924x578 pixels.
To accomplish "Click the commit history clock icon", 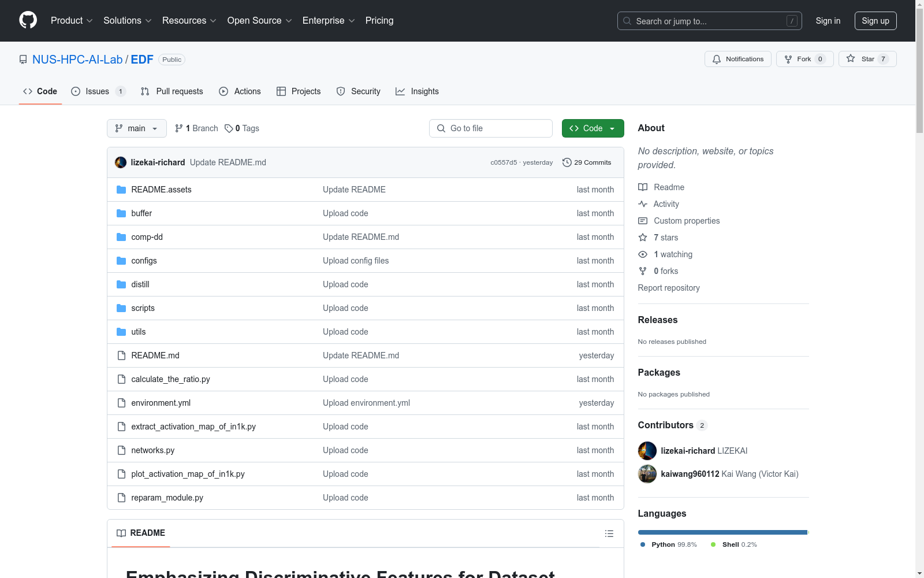I will (567, 162).
